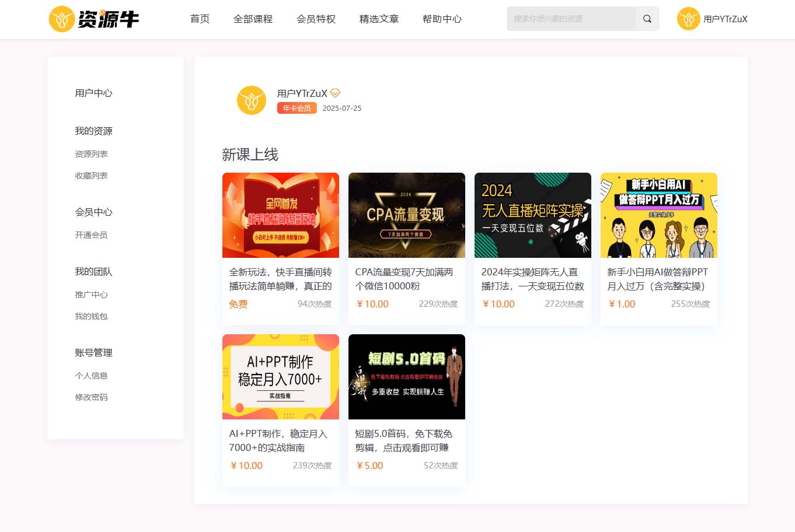Click the user avatar in the profile area
The height and width of the screenshot is (532, 795).
coord(251,100)
